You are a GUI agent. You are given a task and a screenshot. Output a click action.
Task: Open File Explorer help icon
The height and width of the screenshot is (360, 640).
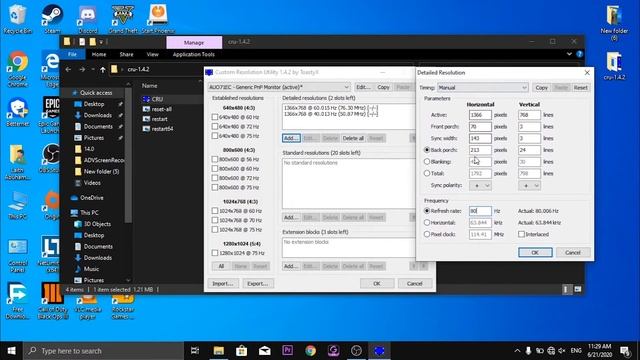click(x=579, y=54)
